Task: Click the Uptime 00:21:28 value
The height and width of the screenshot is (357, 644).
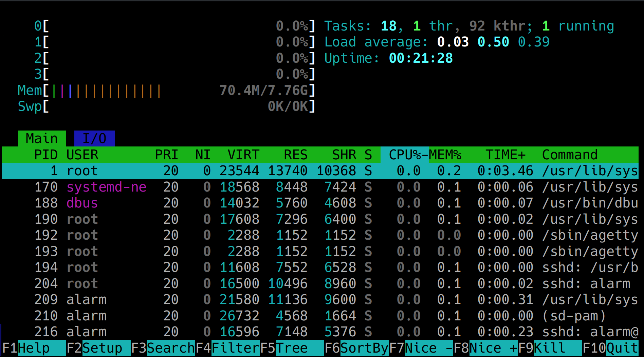Action: pos(421,58)
